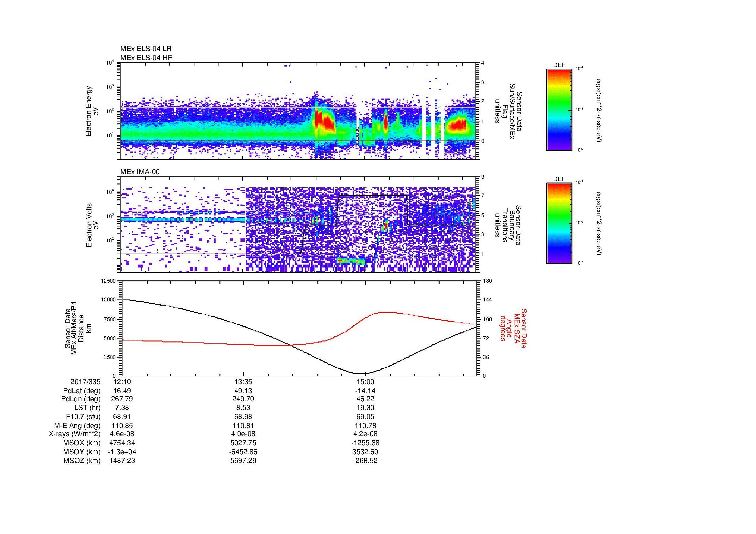
Task: Click the '13:35' time tick label
Action: (x=243, y=382)
